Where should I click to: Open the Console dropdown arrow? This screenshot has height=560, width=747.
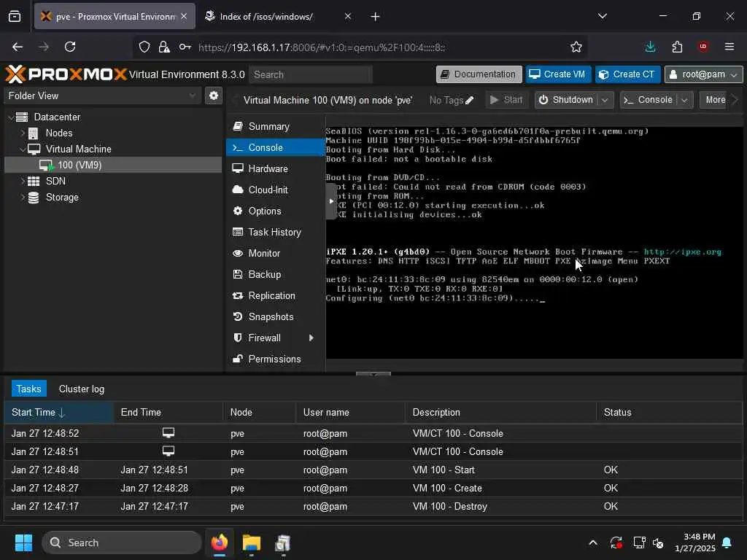coord(684,99)
